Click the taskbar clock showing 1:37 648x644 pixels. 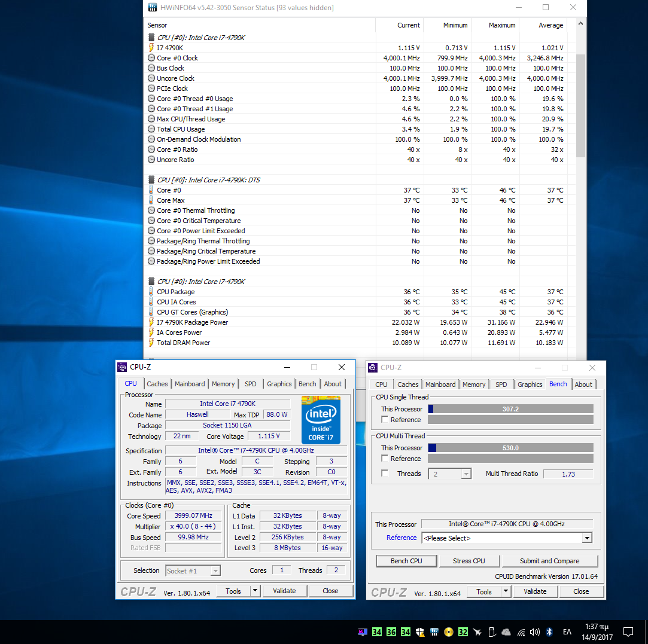(x=597, y=631)
